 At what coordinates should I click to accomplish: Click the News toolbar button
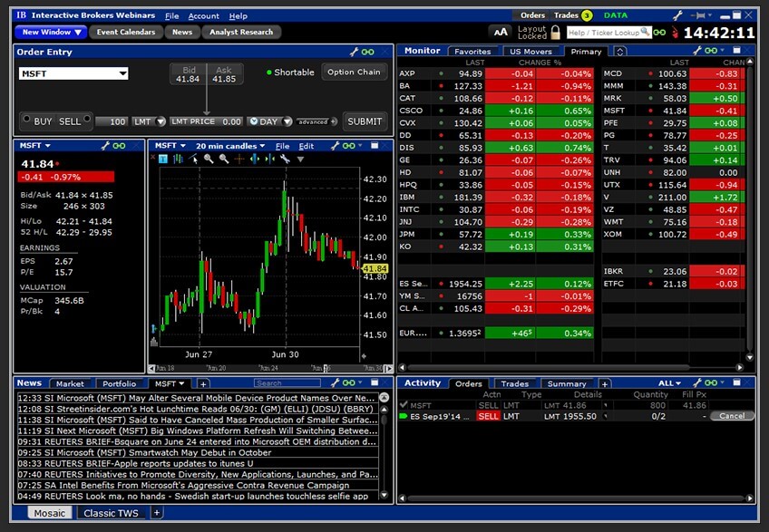[x=182, y=33]
